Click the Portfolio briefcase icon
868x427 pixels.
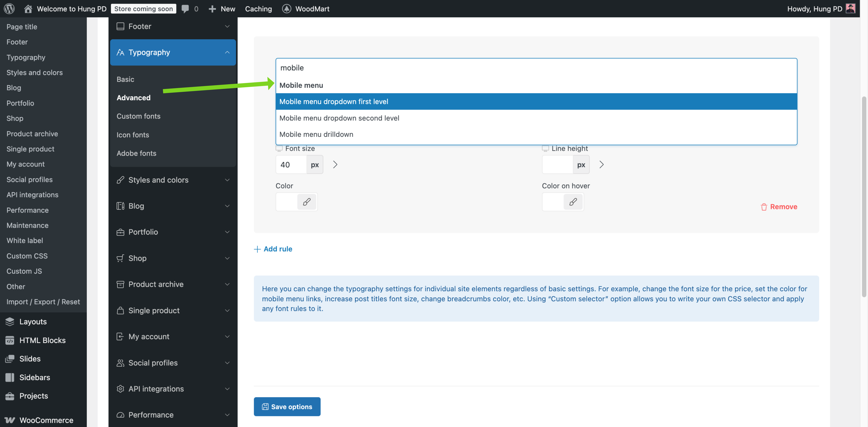point(120,232)
